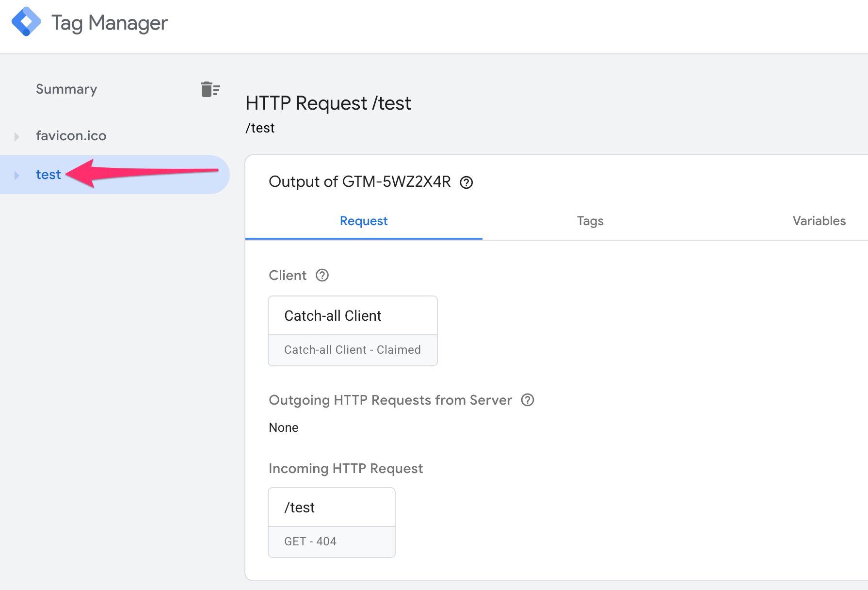
Task: Expand the favicon.ico request arrow
Action: click(17, 136)
